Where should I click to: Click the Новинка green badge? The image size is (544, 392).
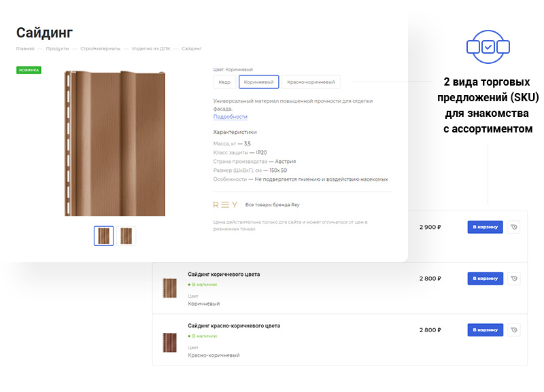(x=29, y=69)
